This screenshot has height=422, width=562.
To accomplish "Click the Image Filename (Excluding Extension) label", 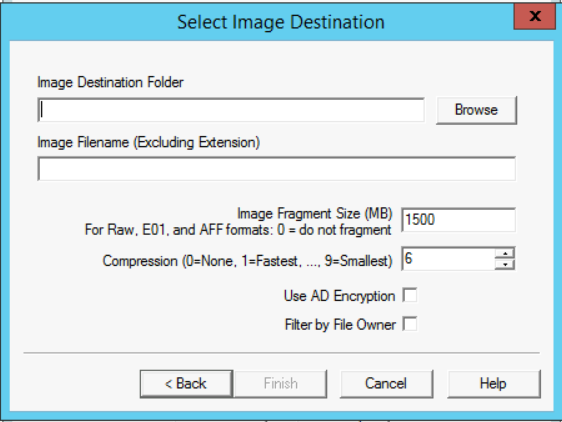I will click(x=149, y=142).
